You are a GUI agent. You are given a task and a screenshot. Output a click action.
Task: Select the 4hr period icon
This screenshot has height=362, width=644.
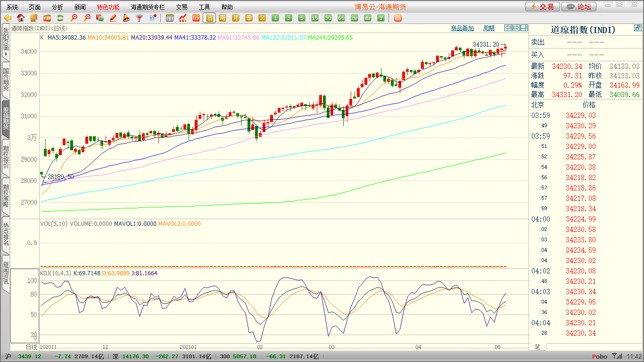point(368,18)
